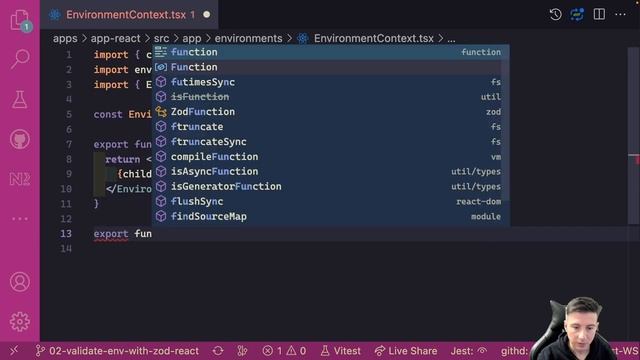Click the 'const' keyword on line 5
Image resolution: width=640 pixels, height=360 pixels.
coord(108,114)
